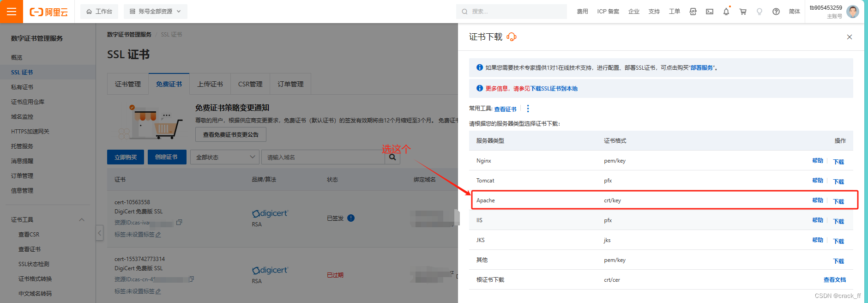Screen dimensions: 868x303
Task: Open 帮助 for the Nginx row
Action: click(x=818, y=161)
